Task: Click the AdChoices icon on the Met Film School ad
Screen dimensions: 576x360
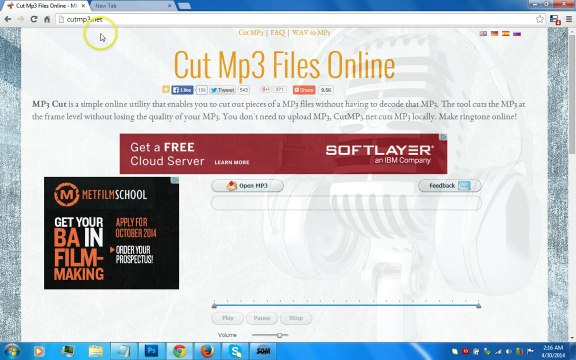Action: (176, 180)
